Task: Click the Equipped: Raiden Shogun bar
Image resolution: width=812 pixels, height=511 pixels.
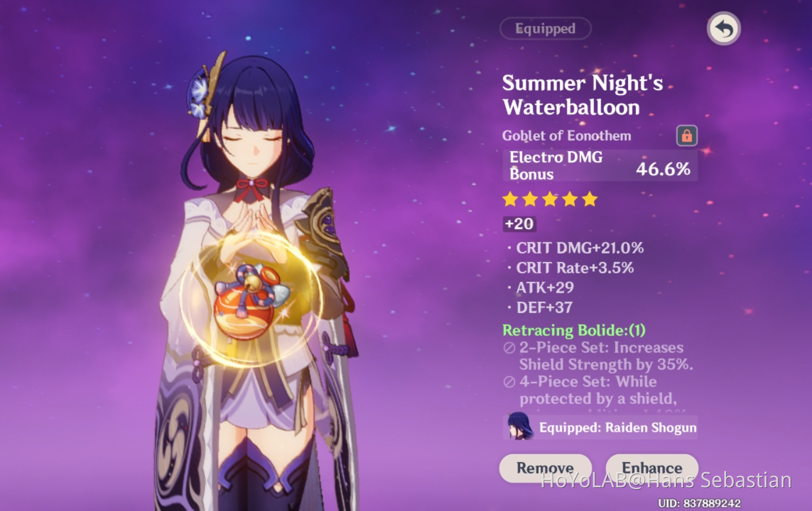Action: (x=600, y=427)
